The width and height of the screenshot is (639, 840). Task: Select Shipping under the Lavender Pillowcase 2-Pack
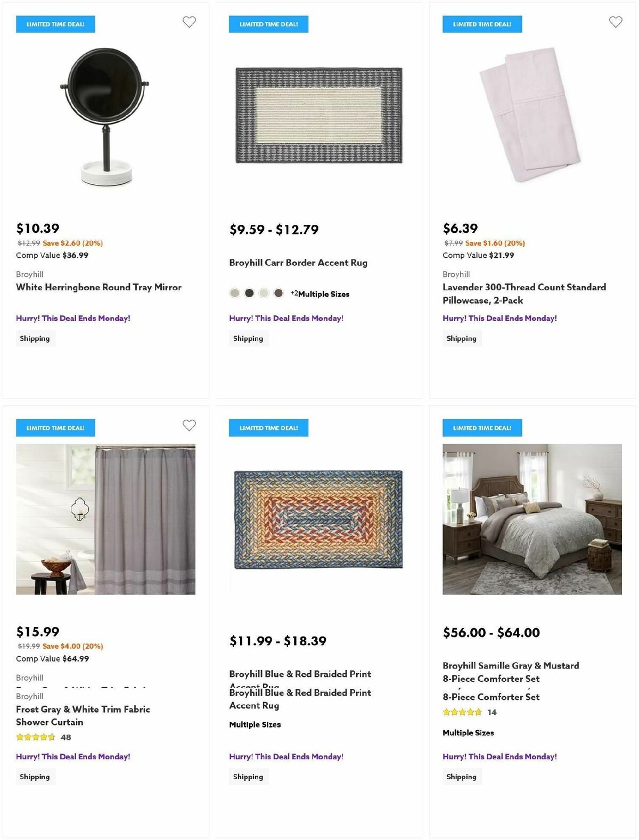[462, 338]
